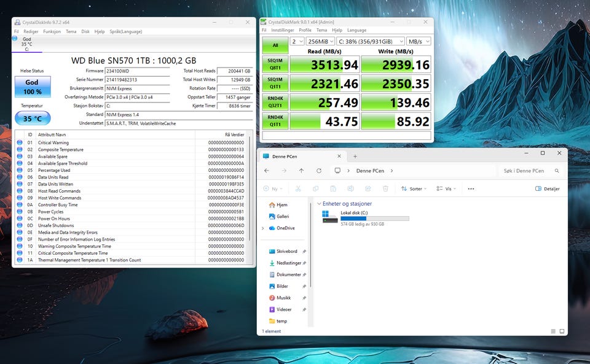Open Fil menu in CrystalDiskMark
This screenshot has width=590, height=364.
coord(264,30)
